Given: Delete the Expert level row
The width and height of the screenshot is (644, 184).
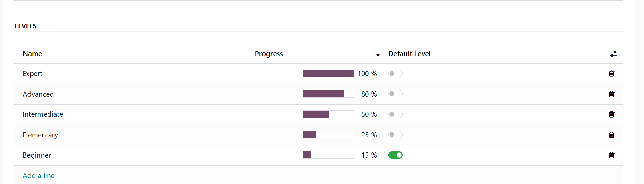Looking at the screenshot, I should pyautogui.click(x=611, y=74).
